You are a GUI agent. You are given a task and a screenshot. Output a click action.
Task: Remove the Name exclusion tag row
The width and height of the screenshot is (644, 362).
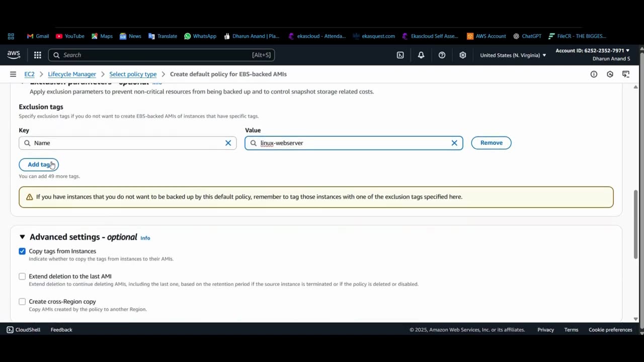491,143
